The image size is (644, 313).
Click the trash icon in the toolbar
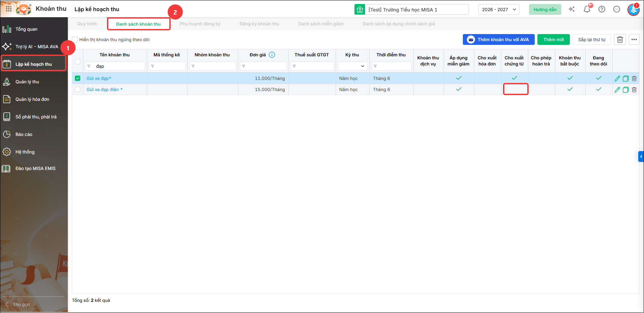[x=620, y=39]
